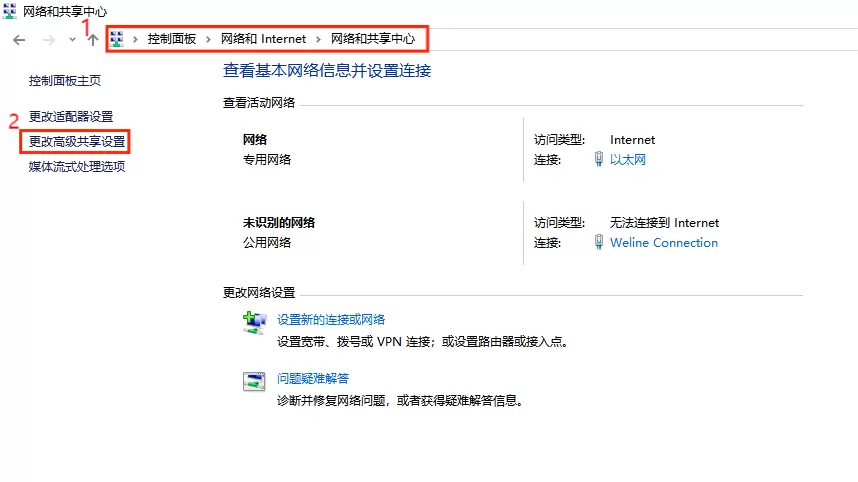Image resolution: width=858 pixels, height=482 pixels.
Task: Open Weline Connection link
Action: tap(664, 243)
